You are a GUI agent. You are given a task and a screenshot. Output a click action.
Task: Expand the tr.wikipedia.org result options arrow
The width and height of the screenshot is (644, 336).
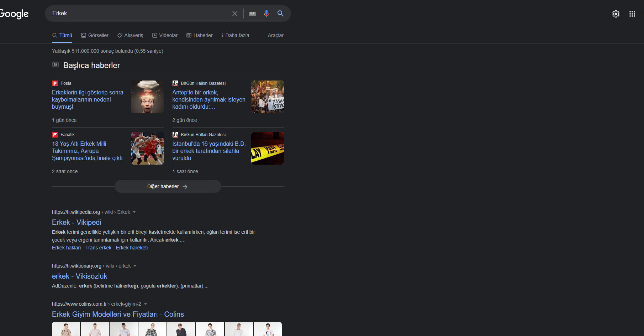(x=134, y=212)
